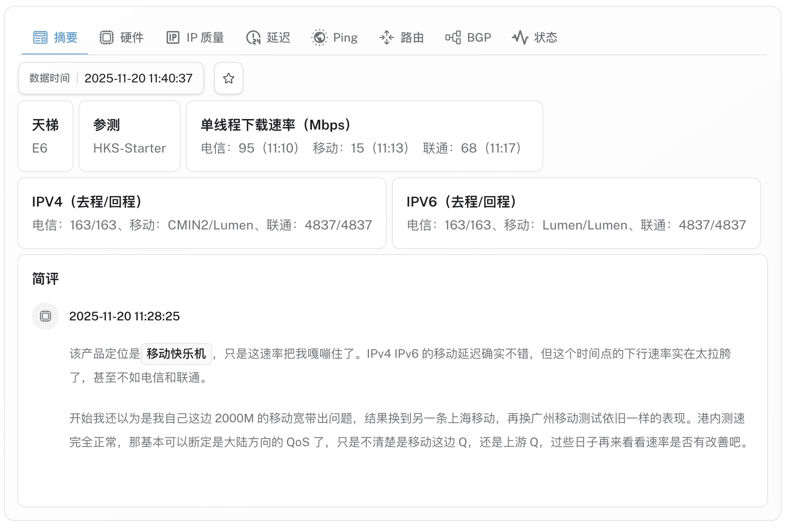Screen dimensions: 788x532
Task: Click the 延迟 clock icon
Action: [x=253, y=37]
